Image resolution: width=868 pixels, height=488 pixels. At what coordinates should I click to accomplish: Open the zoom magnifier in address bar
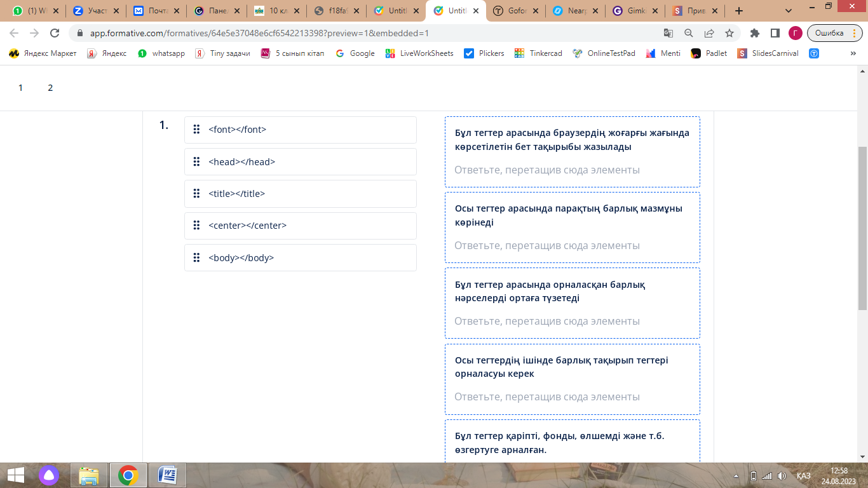click(x=689, y=33)
